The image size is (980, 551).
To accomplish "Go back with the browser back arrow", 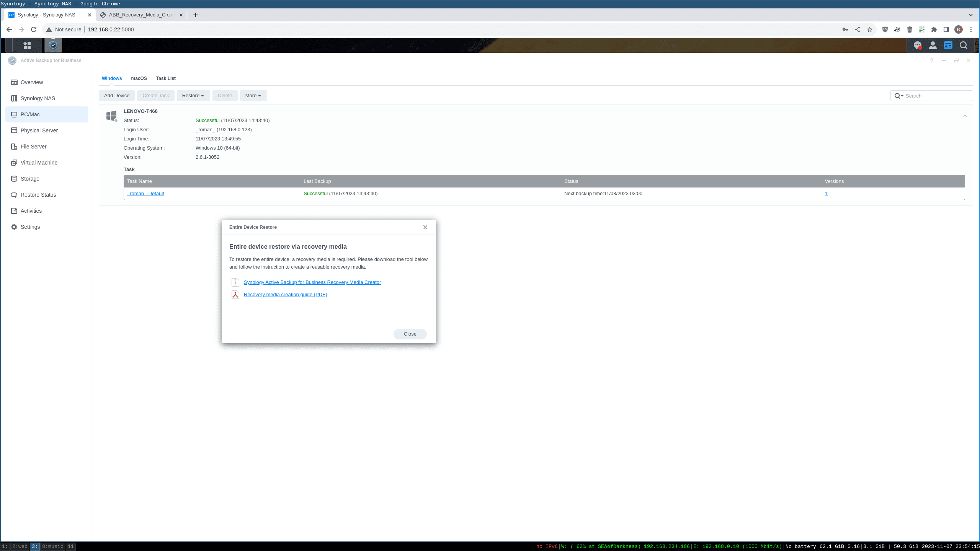I will coord(9,29).
